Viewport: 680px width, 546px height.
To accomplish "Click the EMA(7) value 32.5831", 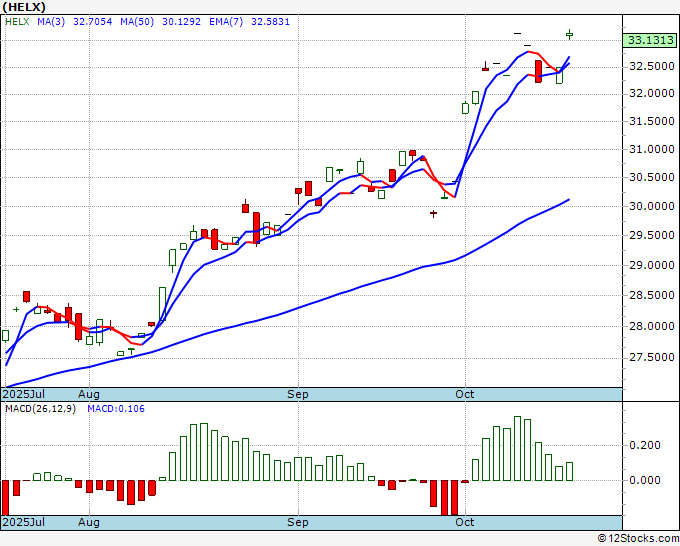I will 270,22.
